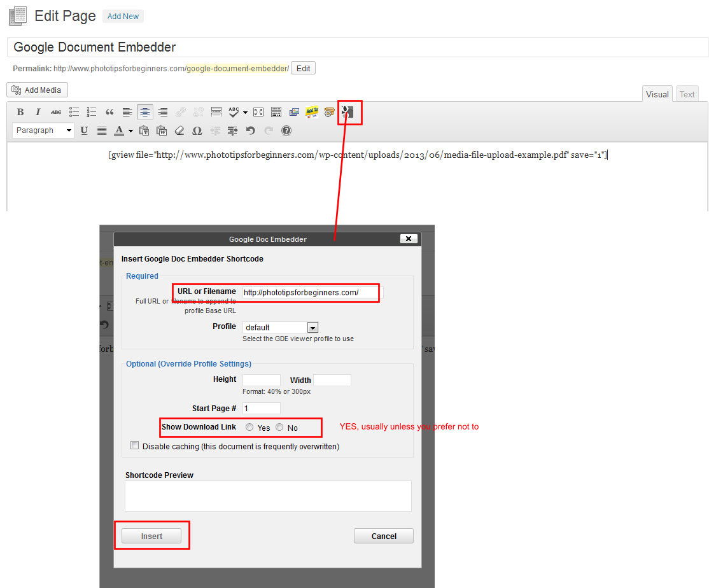The width and height of the screenshot is (709, 588).
Task: Close the Google Doc Embedder dialog
Action: tap(409, 239)
